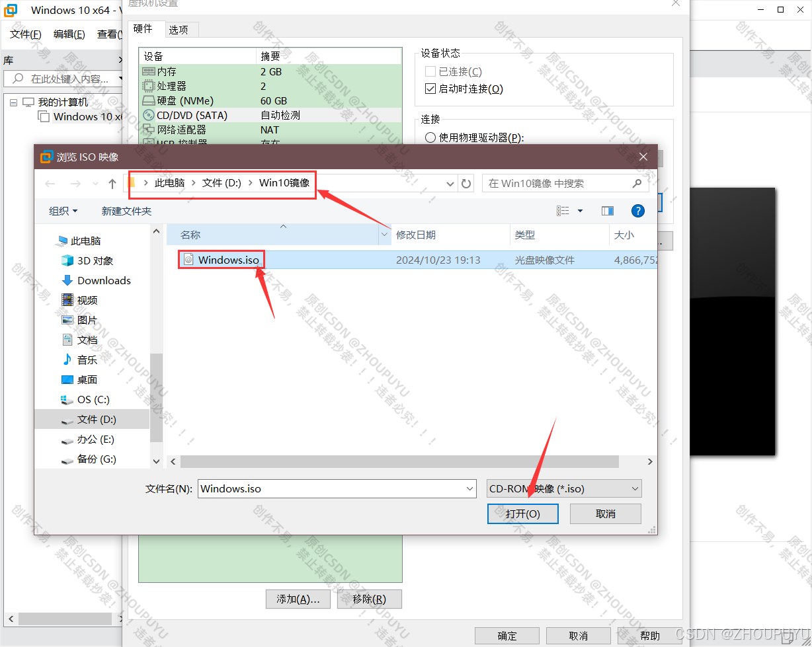
Task: Open the view layout icon in file dialog
Action: pyautogui.click(x=563, y=211)
